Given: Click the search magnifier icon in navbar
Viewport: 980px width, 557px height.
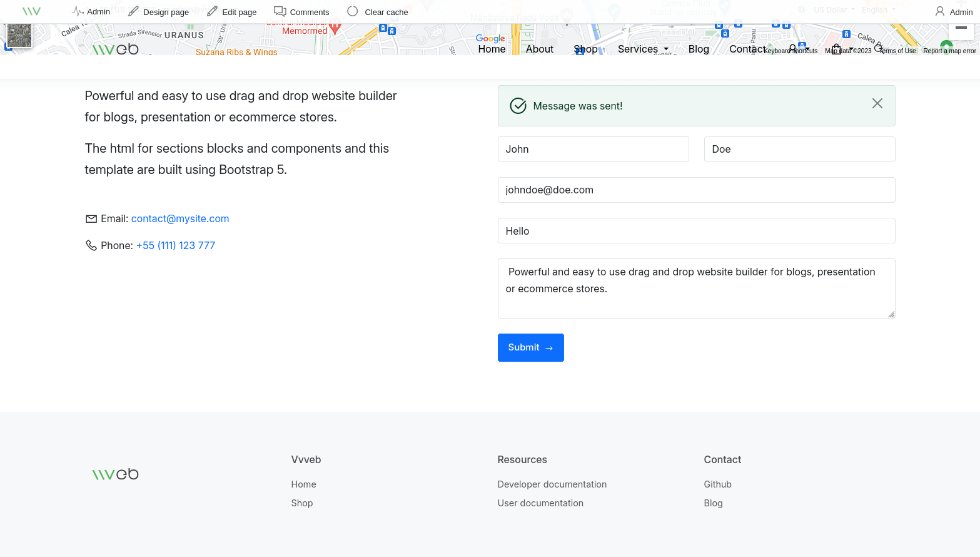Looking at the screenshot, I should tap(879, 48).
